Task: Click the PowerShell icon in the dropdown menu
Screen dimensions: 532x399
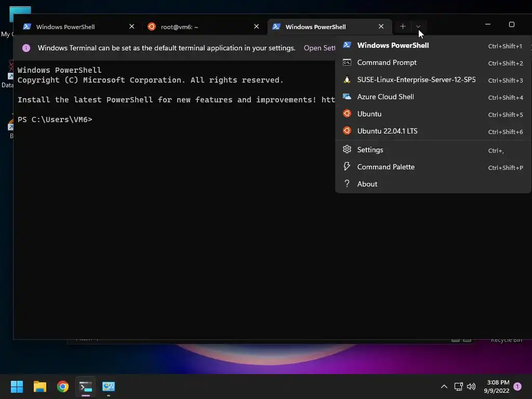Action: tap(347, 45)
